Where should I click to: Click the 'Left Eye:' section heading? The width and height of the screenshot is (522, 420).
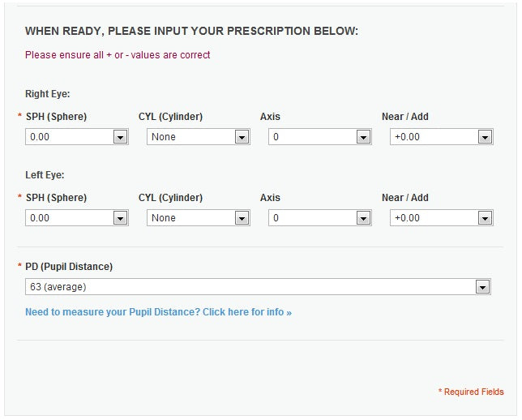point(45,175)
